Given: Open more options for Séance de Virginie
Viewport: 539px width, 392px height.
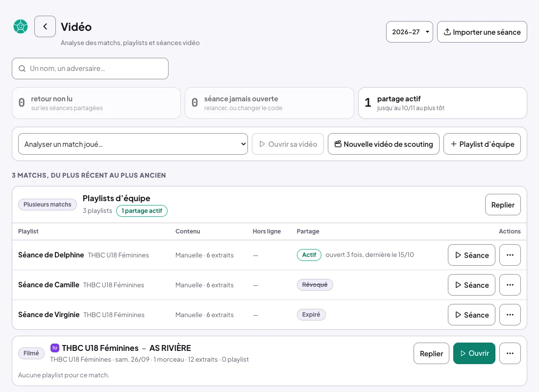Looking at the screenshot, I should point(510,315).
